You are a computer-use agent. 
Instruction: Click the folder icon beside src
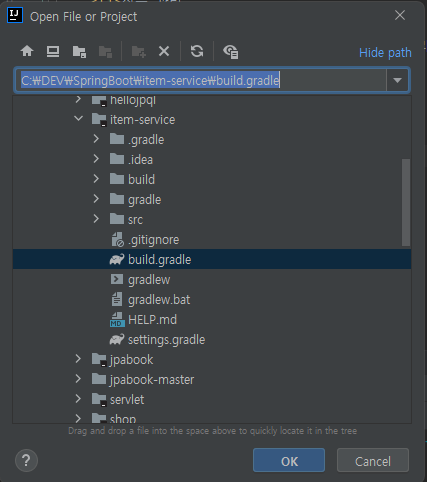(x=117, y=219)
